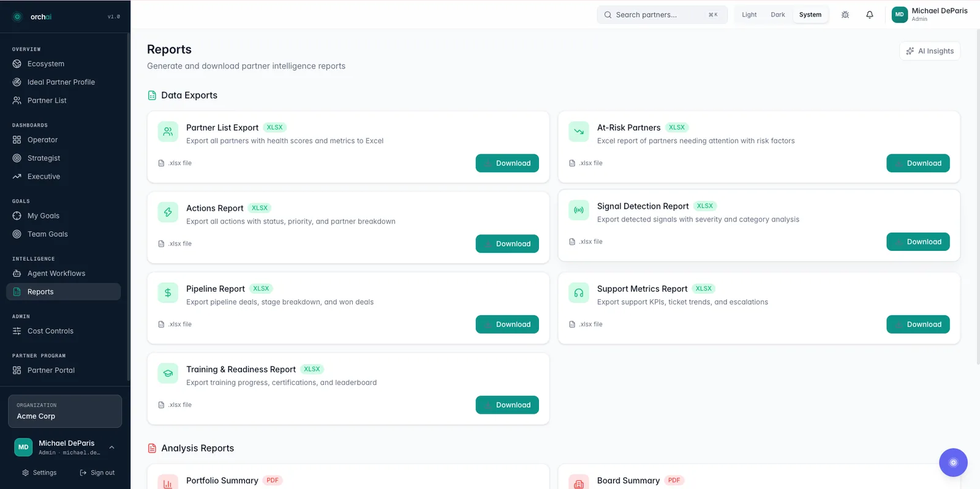Select the System theme option

(810, 15)
